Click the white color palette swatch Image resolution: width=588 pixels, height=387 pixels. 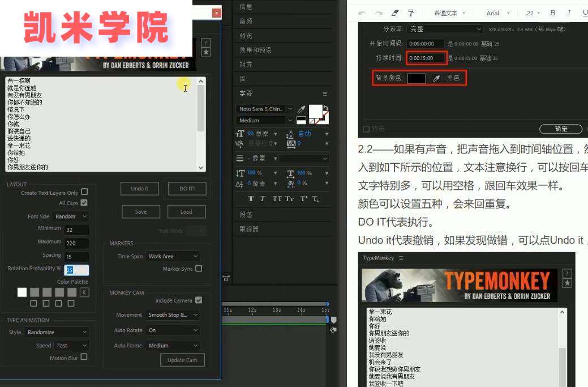click(x=22, y=292)
